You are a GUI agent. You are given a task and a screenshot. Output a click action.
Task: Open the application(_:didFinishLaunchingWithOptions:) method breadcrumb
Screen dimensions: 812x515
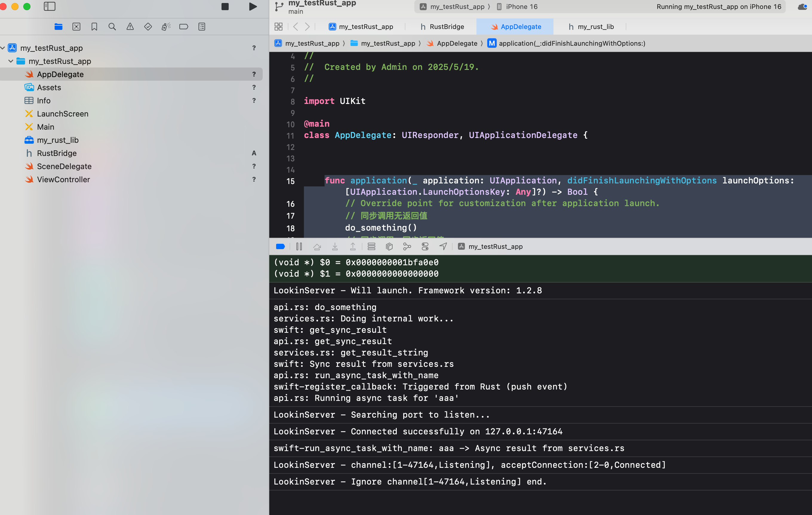567,43
